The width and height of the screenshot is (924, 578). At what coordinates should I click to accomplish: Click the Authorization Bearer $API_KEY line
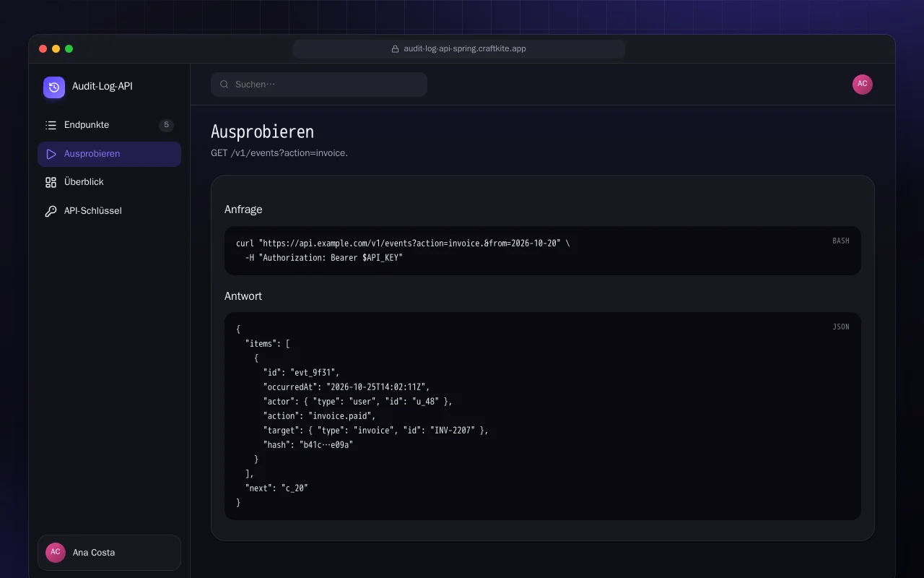pos(323,258)
